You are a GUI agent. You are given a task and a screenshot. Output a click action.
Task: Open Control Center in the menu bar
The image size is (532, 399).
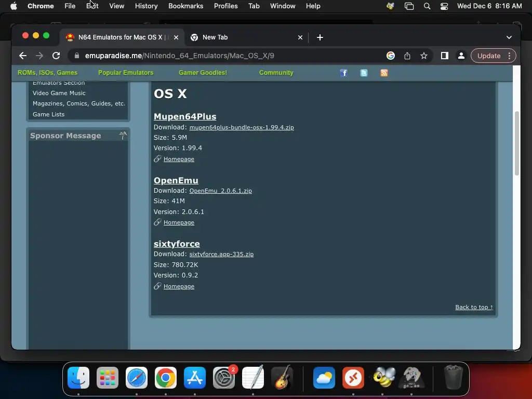(x=444, y=6)
